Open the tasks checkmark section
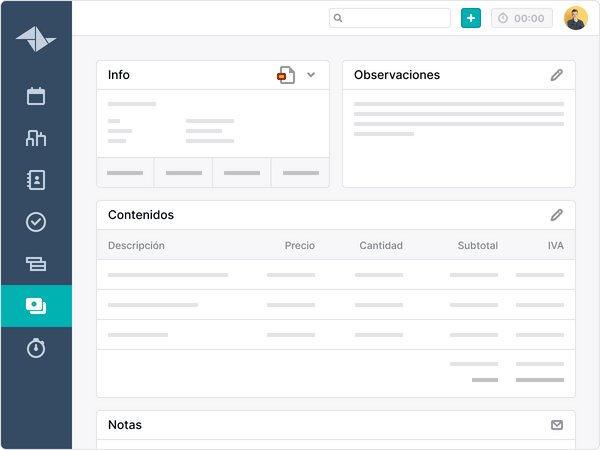 36,222
